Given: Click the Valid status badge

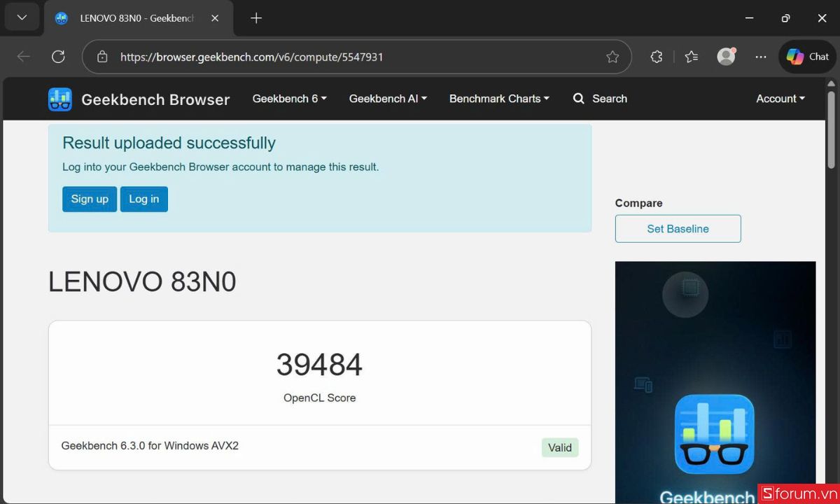Looking at the screenshot, I should tap(560, 447).
